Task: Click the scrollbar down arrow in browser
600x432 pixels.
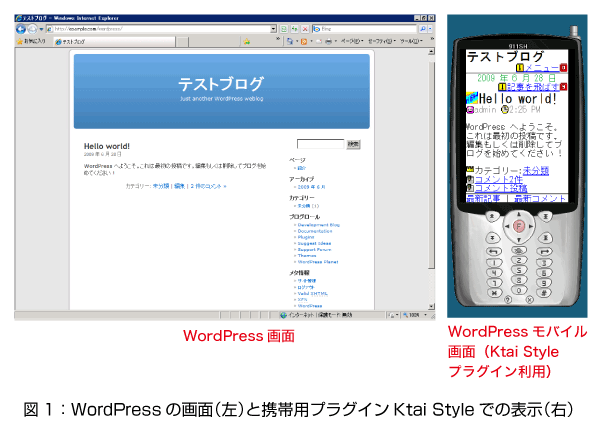Action: tap(431, 306)
